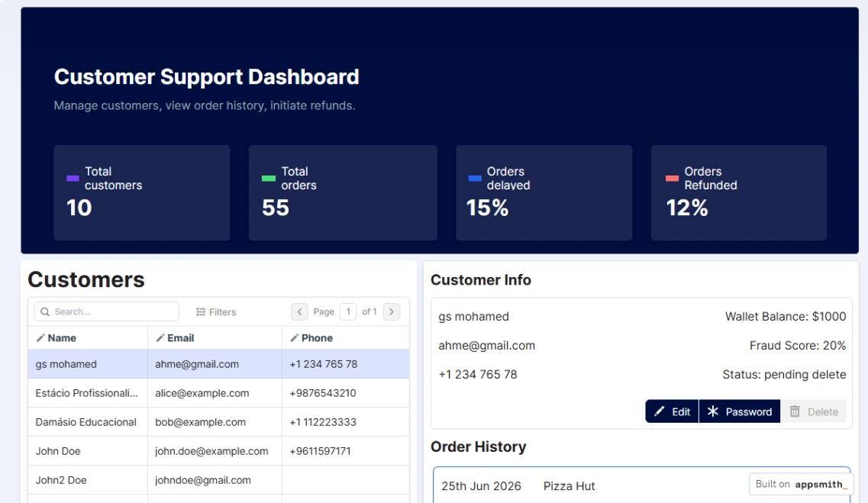The width and height of the screenshot is (868, 503).
Task: Click Wallet Balance: $1000 text
Action: [786, 317]
